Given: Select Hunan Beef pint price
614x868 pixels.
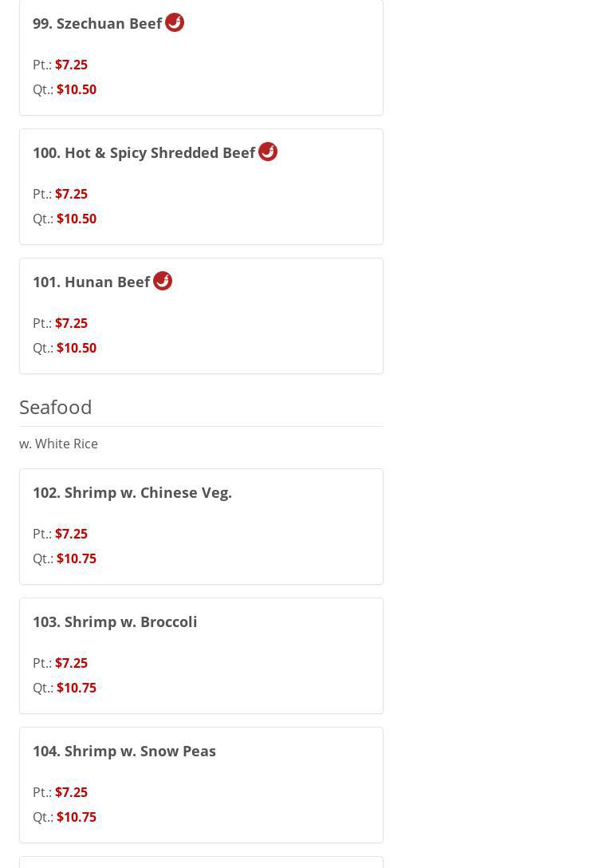Looking at the screenshot, I should [x=71, y=323].
